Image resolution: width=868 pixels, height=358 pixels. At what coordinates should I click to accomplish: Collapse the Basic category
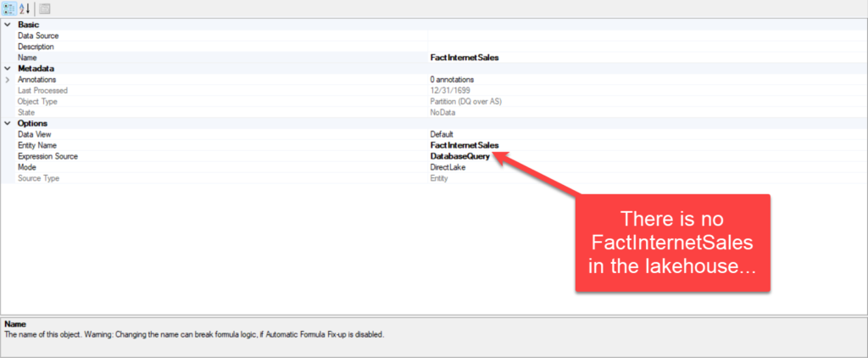pos(7,25)
